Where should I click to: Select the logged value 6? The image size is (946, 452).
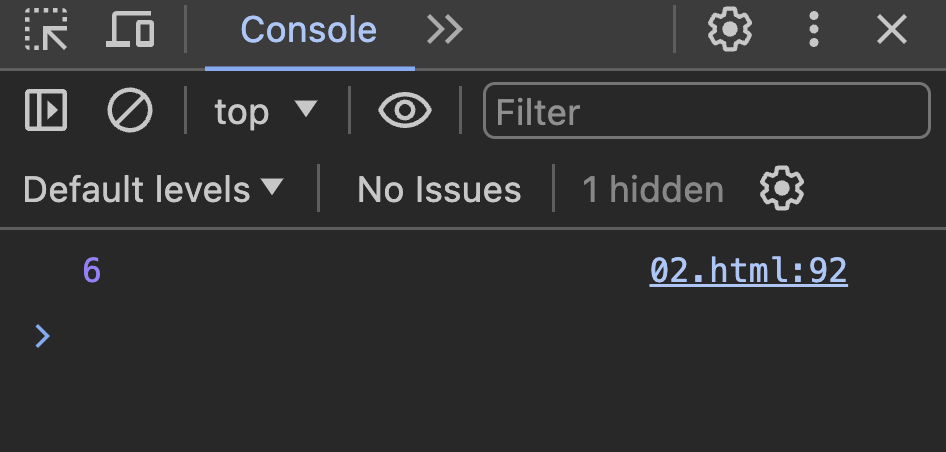[92, 270]
